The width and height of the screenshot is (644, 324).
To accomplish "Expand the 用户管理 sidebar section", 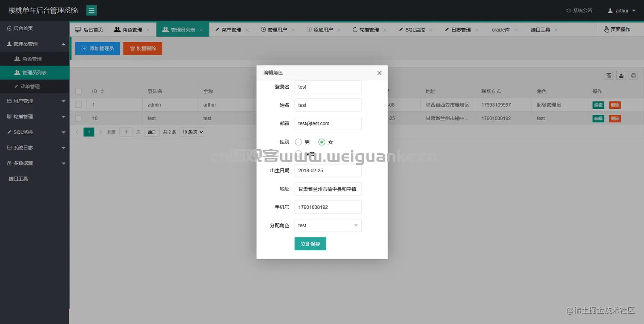I will coord(34,101).
